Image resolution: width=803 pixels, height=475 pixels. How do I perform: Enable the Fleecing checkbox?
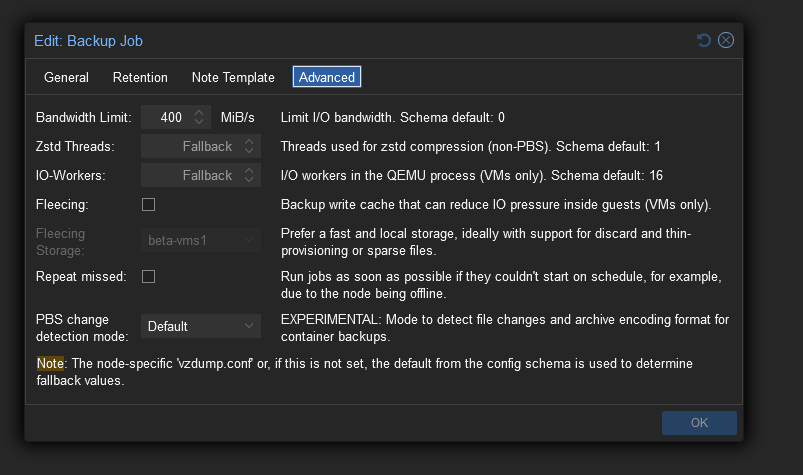pos(148,204)
